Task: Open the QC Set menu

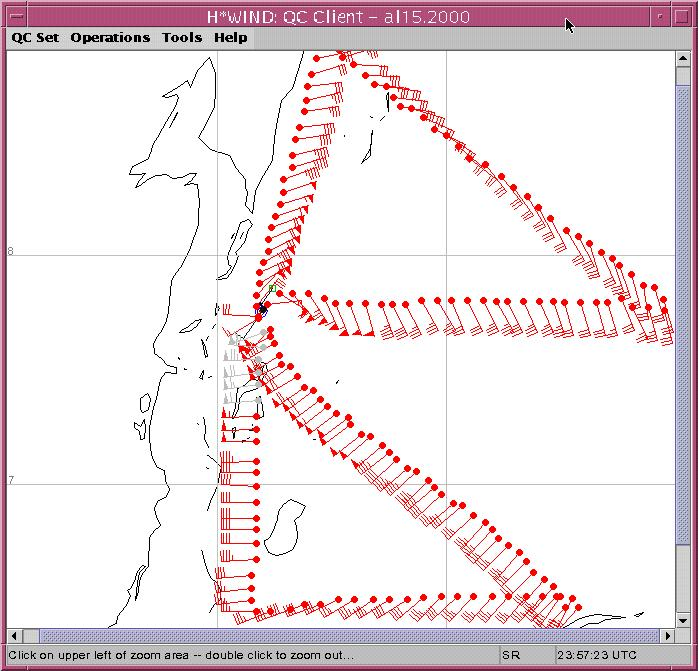Action: tap(35, 38)
